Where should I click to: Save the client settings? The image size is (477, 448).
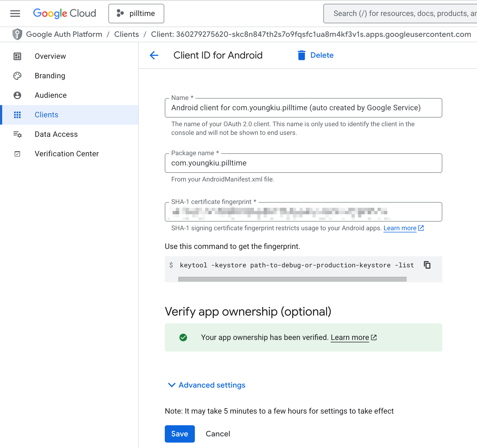tap(180, 434)
